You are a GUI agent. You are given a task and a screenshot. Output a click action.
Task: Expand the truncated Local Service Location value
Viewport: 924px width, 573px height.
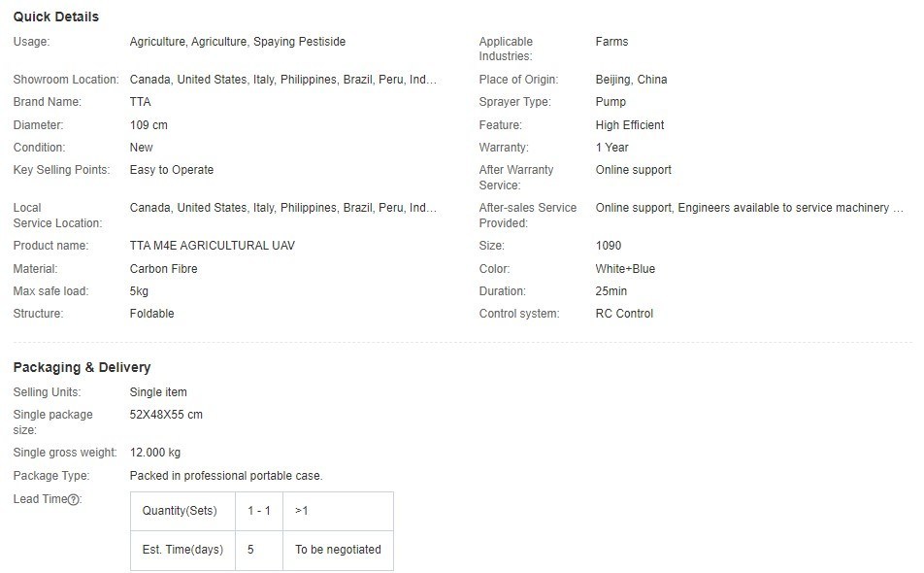coord(282,208)
